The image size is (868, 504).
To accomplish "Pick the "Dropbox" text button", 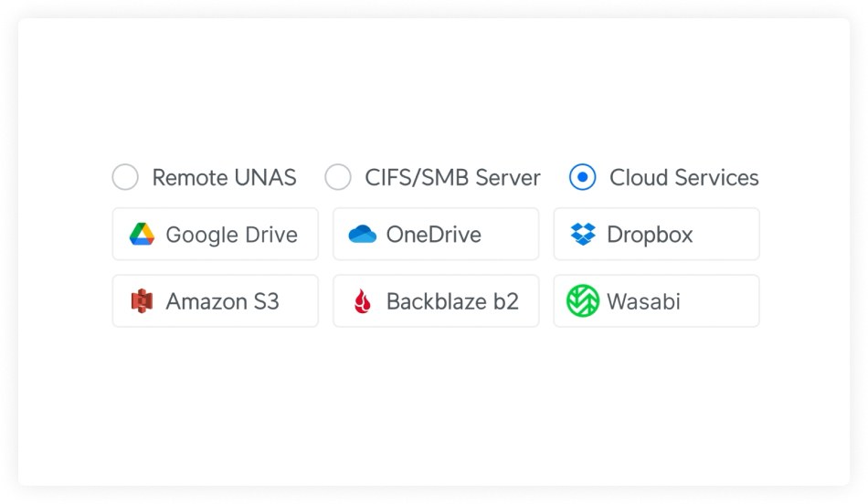I will (650, 235).
